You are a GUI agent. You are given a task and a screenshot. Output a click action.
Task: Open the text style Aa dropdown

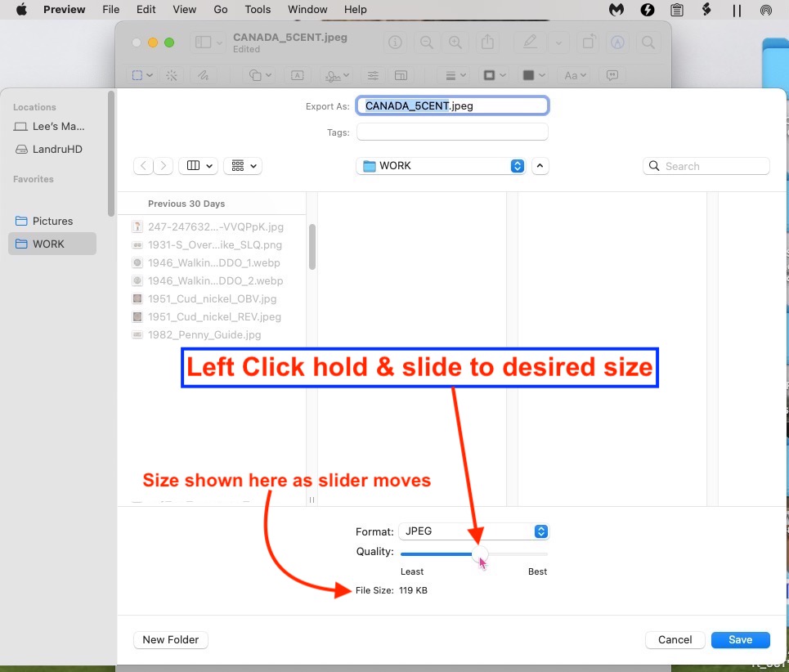click(575, 75)
